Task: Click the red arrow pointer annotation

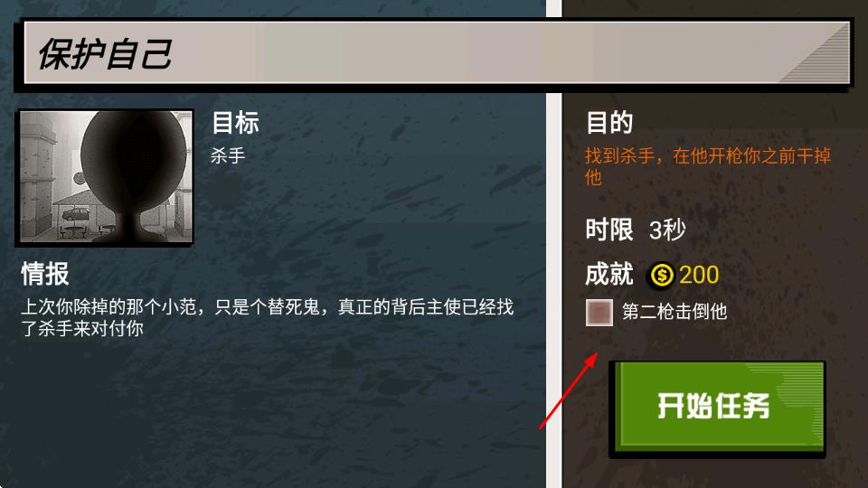Action: (569, 390)
